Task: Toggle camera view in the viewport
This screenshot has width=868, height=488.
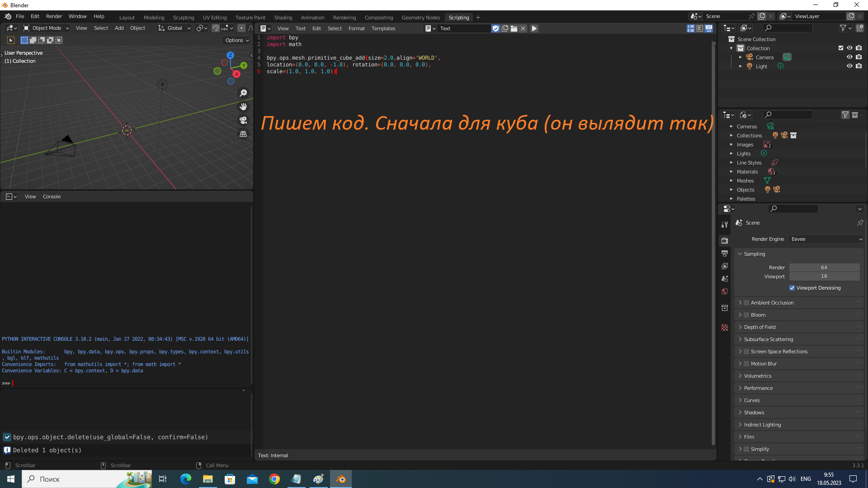Action: (x=243, y=120)
